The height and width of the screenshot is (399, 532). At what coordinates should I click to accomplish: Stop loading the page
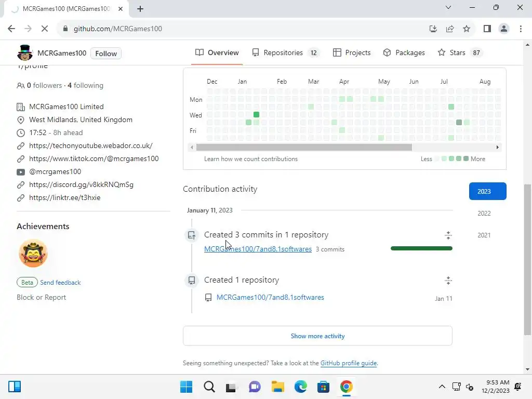pyautogui.click(x=45, y=29)
